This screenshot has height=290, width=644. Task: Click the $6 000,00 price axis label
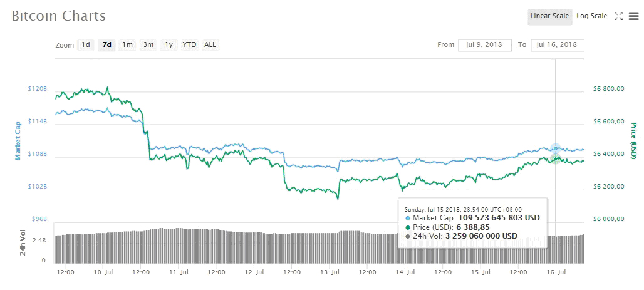[609, 219]
